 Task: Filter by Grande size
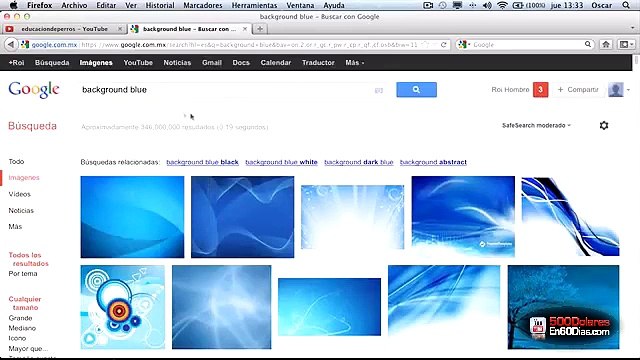pyautogui.click(x=20, y=318)
